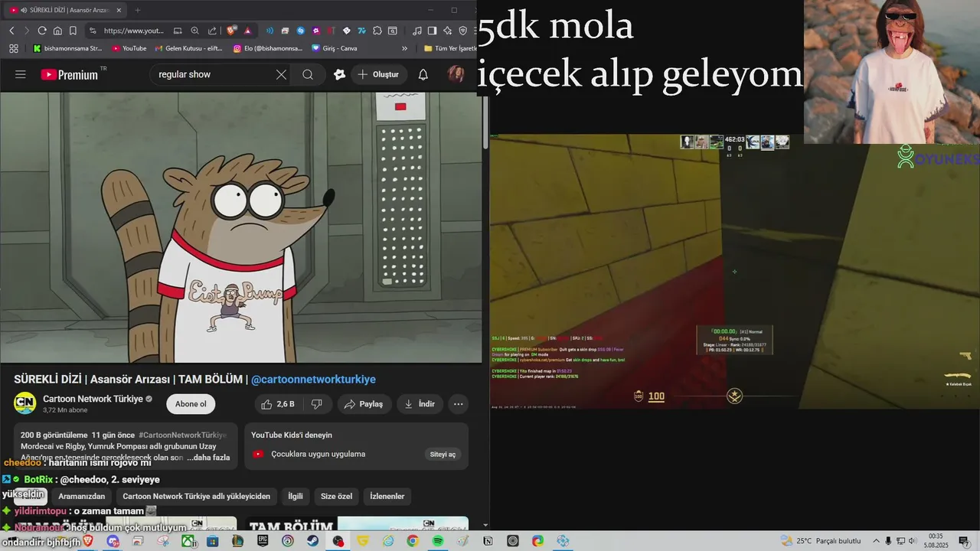The image size is (980, 551).
Task: Open Steam from the taskbar
Action: 312,541
